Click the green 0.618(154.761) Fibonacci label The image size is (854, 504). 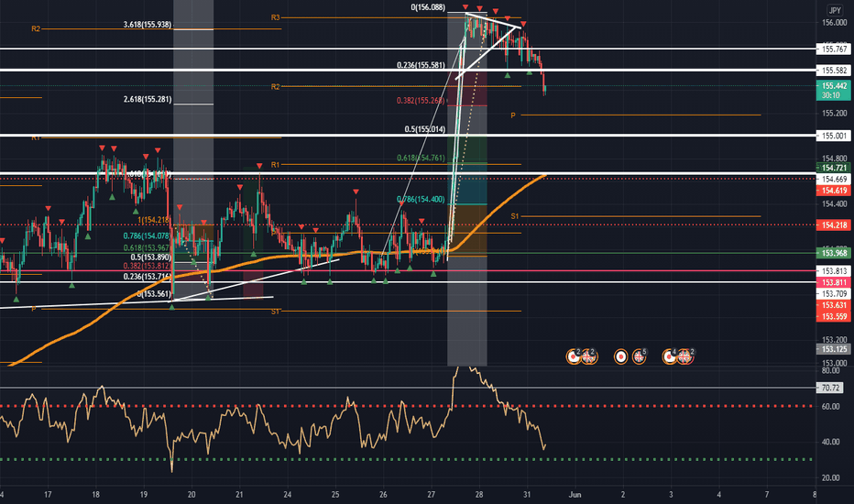coord(421,158)
